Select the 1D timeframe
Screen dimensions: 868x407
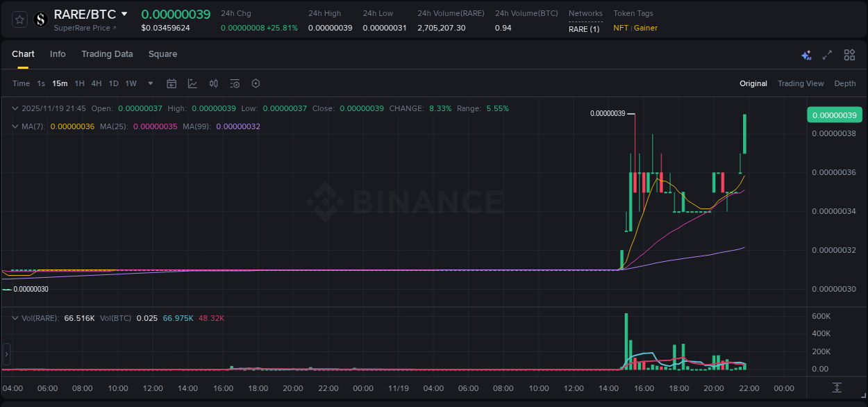[113, 83]
